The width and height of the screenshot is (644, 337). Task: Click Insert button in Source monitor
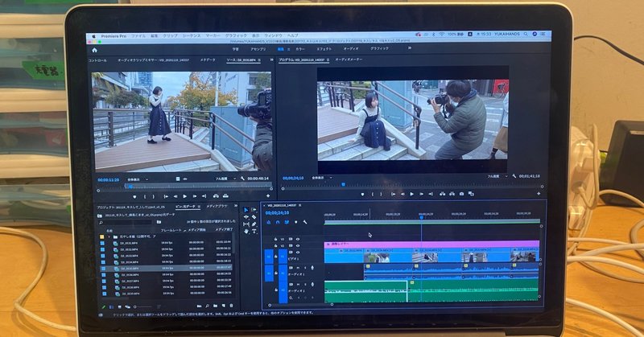coord(216,196)
